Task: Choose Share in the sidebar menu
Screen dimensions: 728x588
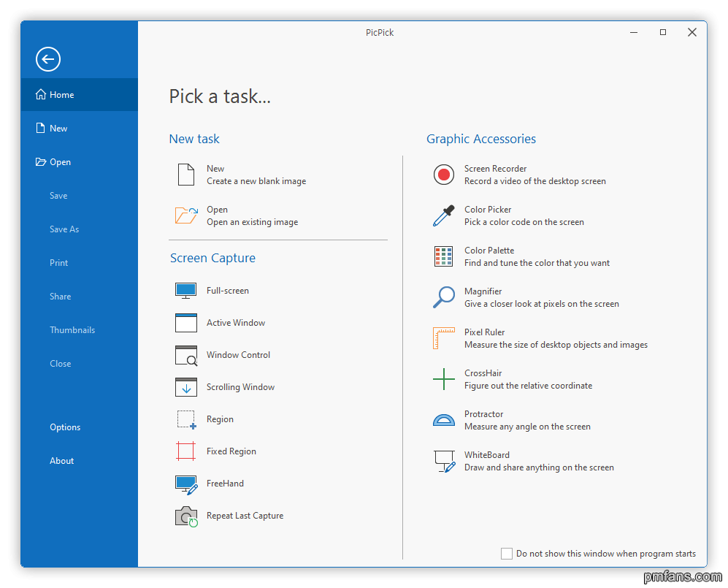Action: pos(79,297)
